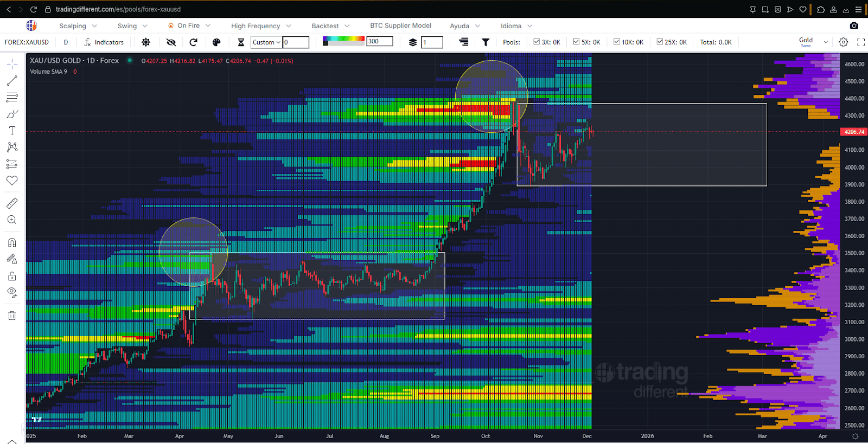
Task: Open the On Fire menu
Action: pyautogui.click(x=189, y=25)
